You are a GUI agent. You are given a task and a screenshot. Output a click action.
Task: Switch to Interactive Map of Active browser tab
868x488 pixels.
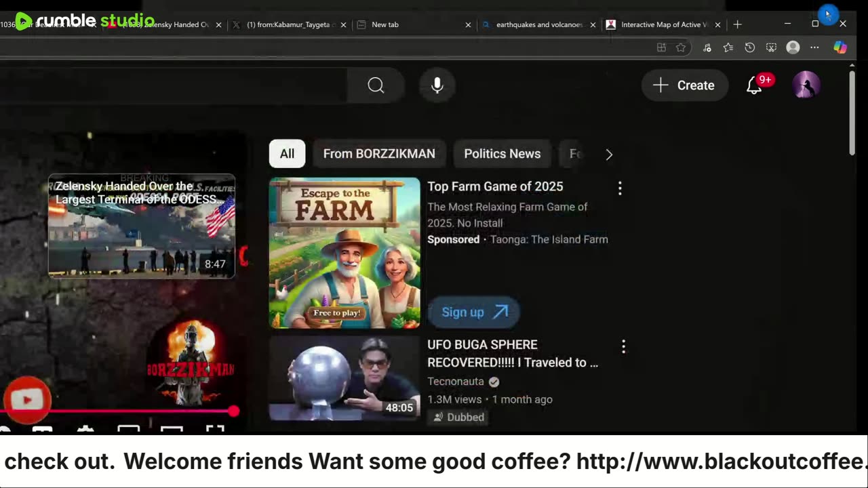[663, 24]
